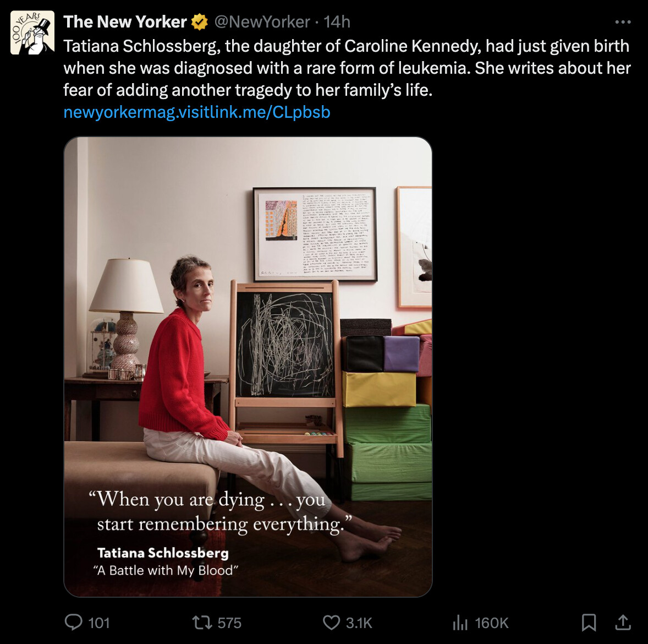Like the post with heart icon
This screenshot has height=644, width=648.
click(331, 622)
